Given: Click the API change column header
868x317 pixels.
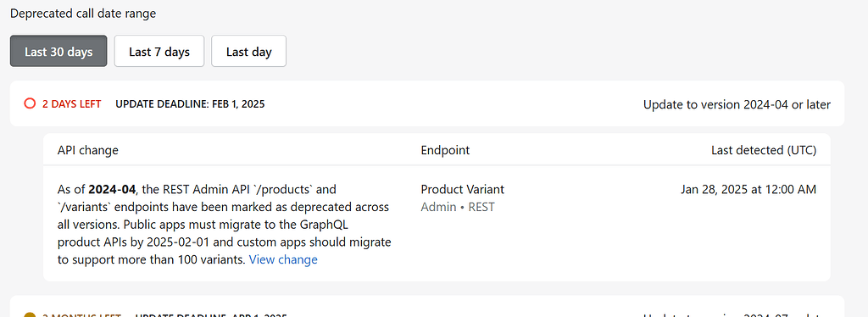Looking at the screenshot, I should (x=87, y=150).
